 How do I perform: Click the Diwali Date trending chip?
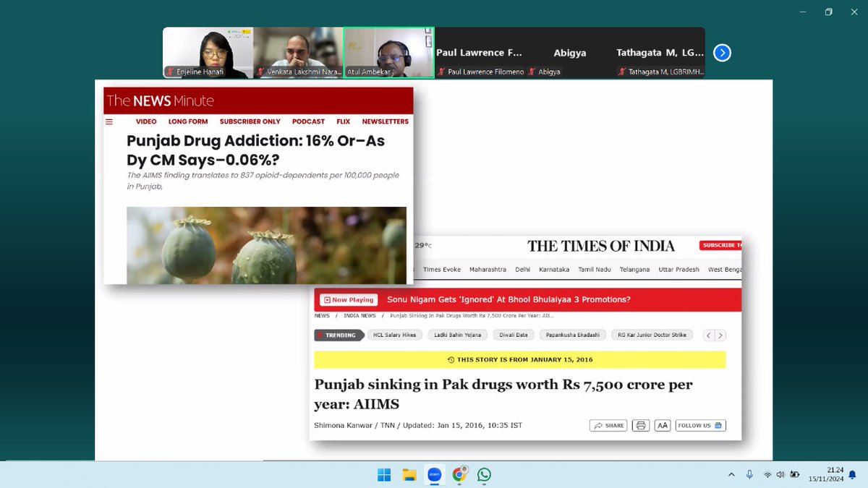(512, 335)
